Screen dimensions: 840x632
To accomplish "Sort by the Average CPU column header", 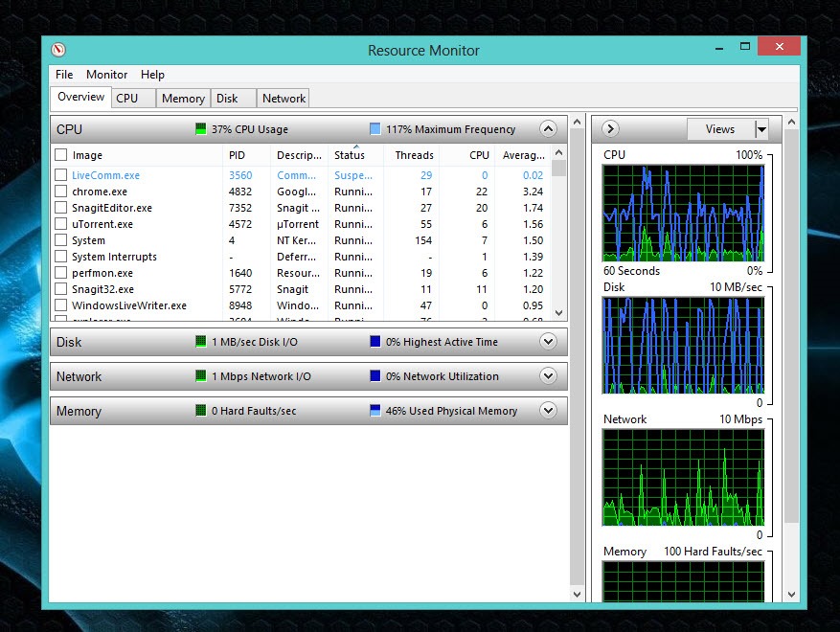I will [x=523, y=155].
